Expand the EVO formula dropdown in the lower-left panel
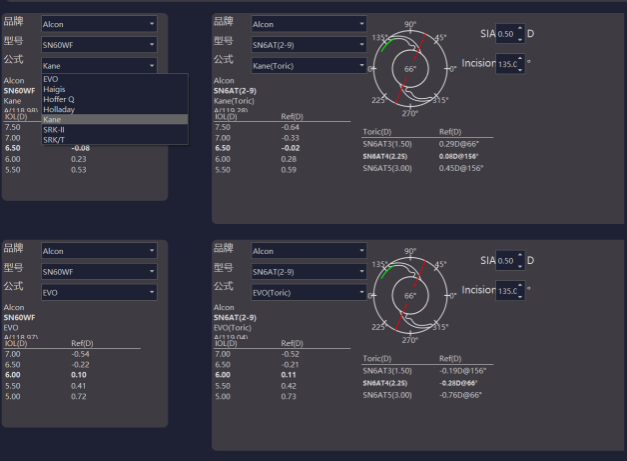The image size is (627, 461). [99, 292]
